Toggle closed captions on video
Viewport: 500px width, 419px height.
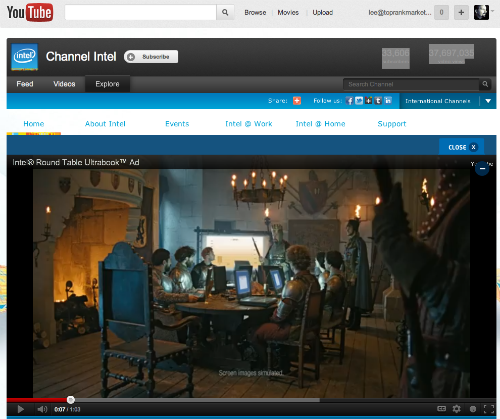tap(441, 408)
